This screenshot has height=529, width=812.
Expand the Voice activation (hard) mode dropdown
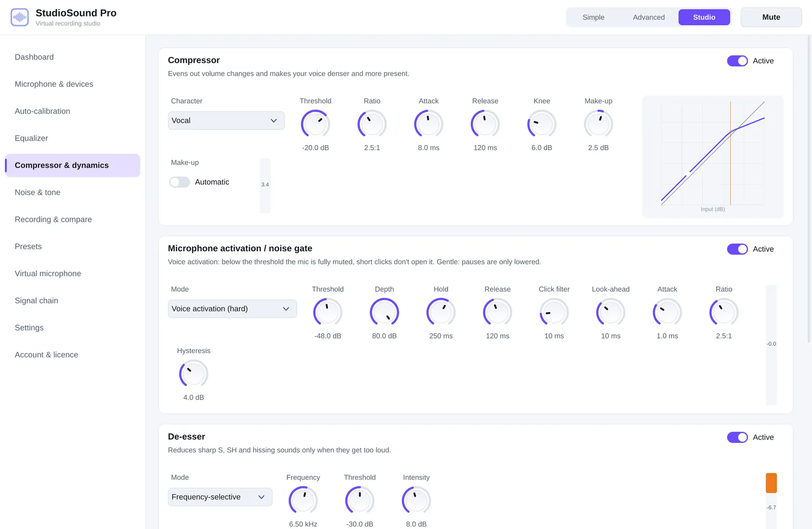(232, 309)
